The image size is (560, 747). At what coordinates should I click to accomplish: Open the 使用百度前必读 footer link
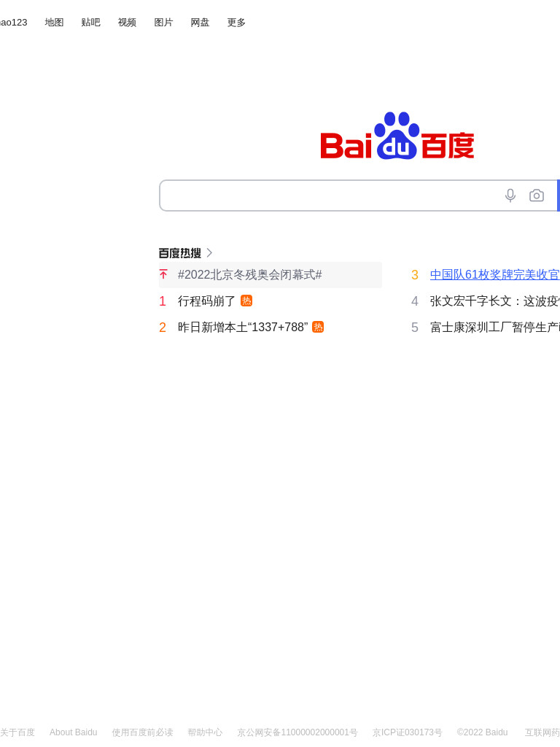coord(142,732)
